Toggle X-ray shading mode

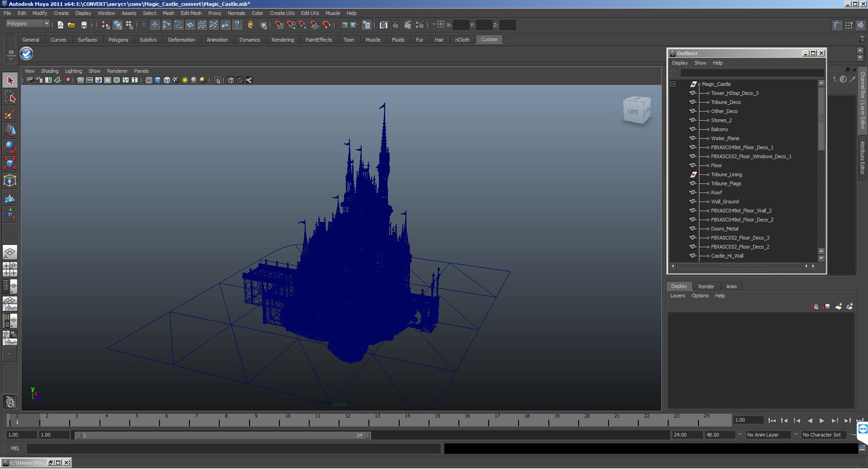tap(231, 80)
